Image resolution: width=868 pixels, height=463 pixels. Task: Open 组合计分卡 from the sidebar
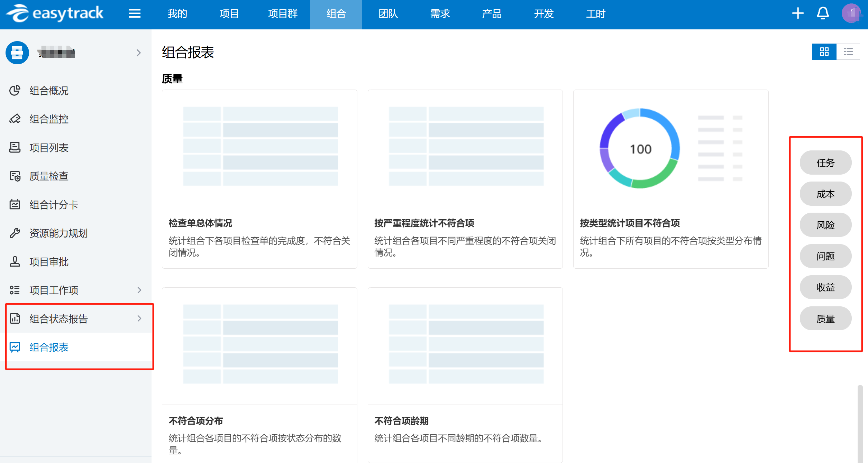pyautogui.click(x=52, y=204)
